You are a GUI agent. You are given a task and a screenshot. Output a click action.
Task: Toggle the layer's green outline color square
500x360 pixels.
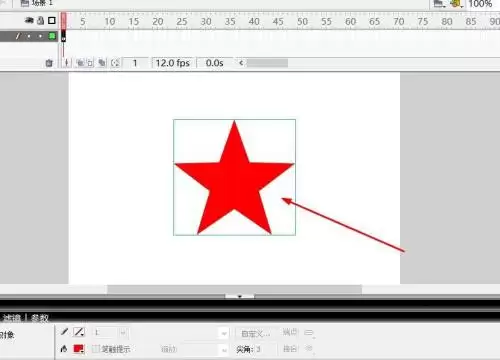coord(52,36)
